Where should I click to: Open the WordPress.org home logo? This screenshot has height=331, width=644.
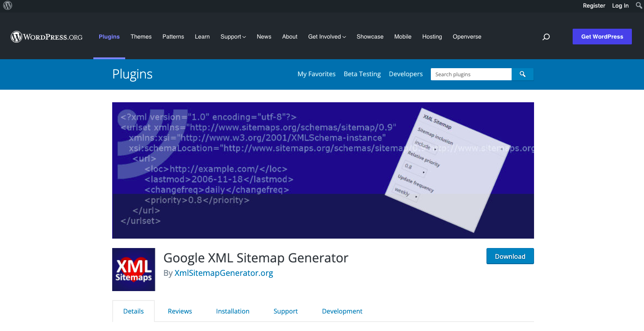click(47, 37)
